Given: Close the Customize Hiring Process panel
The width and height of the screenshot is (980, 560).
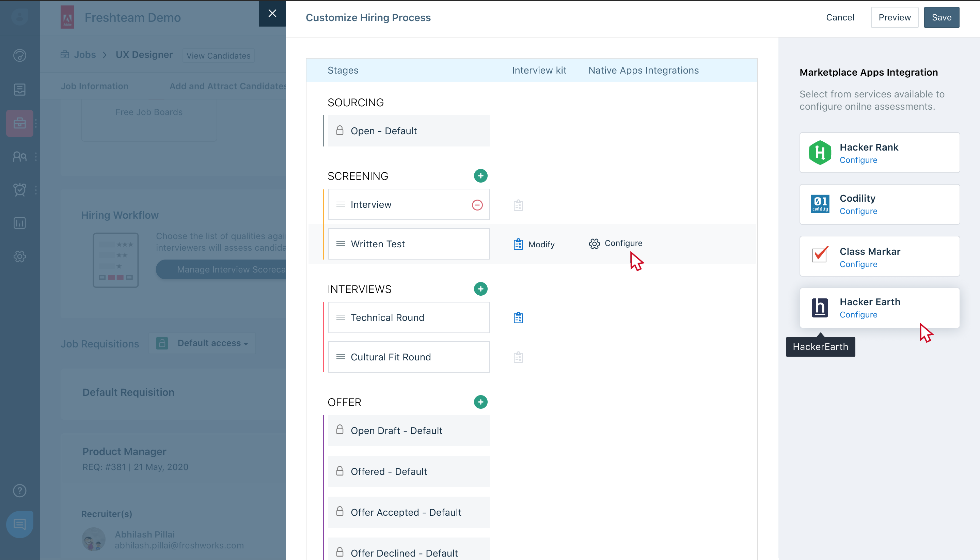Looking at the screenshot, I should click(x=272, y=14).
